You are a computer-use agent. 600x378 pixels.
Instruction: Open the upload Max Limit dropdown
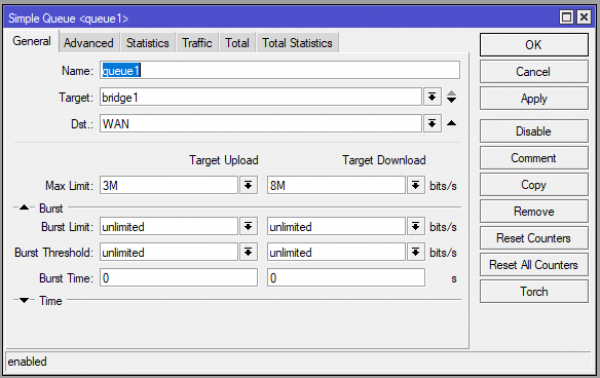pos(248,186)
